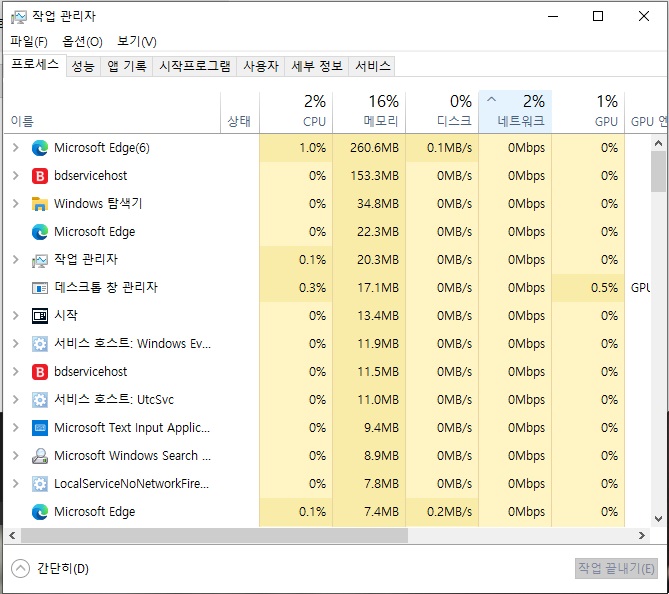669x594 pixels.
Task: Click the 서비스 호스트: UtcSvc gear icon
Action: click(40, 400)
